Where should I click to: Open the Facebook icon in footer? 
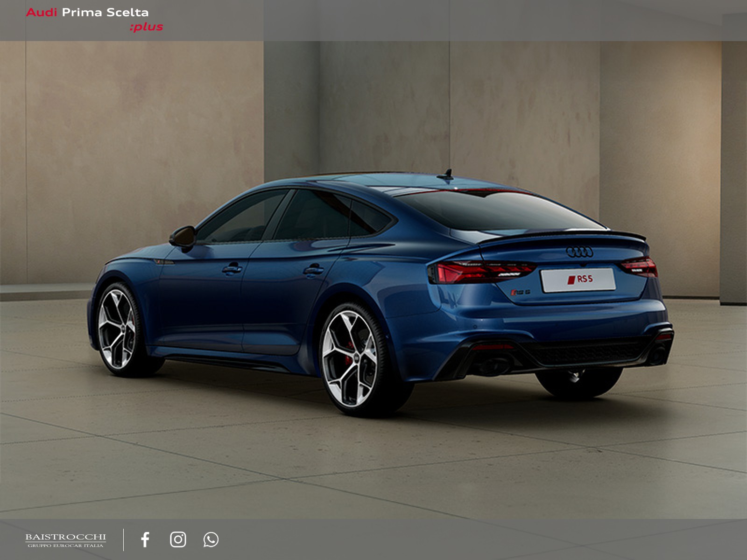coord(145,539)
